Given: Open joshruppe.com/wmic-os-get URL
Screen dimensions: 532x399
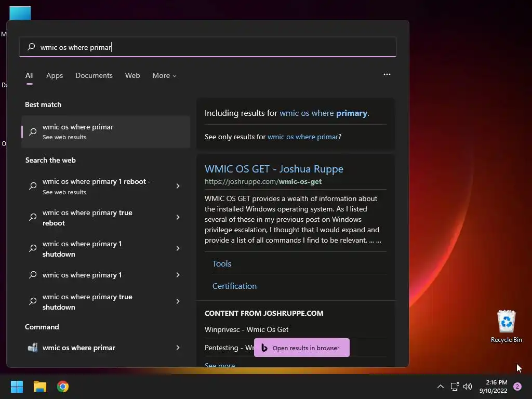Looking at the screenshot, I should point(263,181).
